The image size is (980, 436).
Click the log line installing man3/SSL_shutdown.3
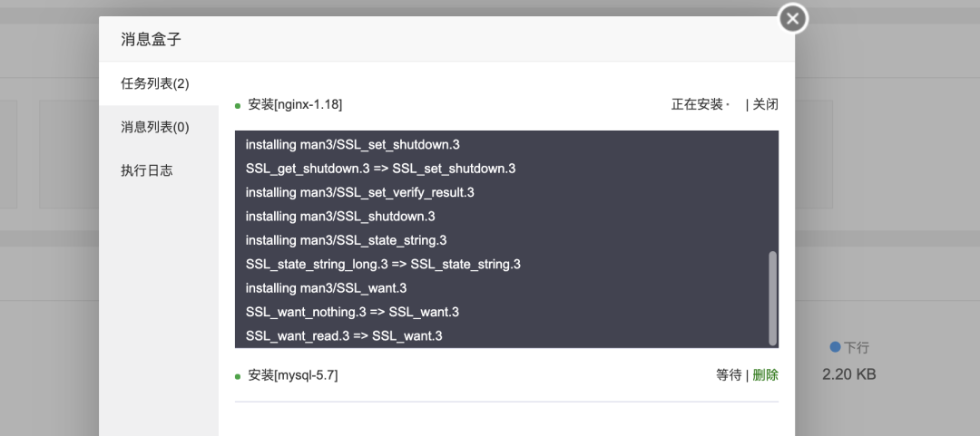point(340,216)
